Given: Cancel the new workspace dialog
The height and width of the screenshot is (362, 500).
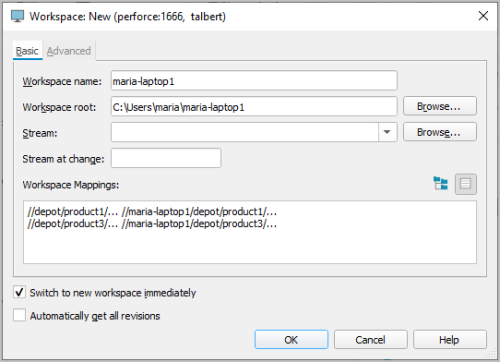Looking at the screenshot, I should click(370, 340).
